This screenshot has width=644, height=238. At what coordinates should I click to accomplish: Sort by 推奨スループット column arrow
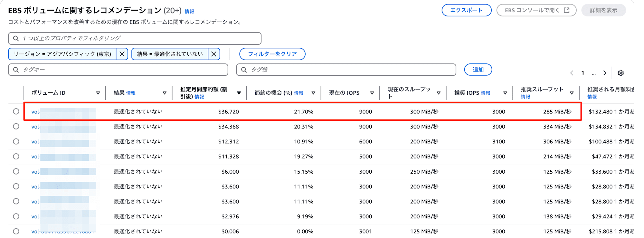572,93
